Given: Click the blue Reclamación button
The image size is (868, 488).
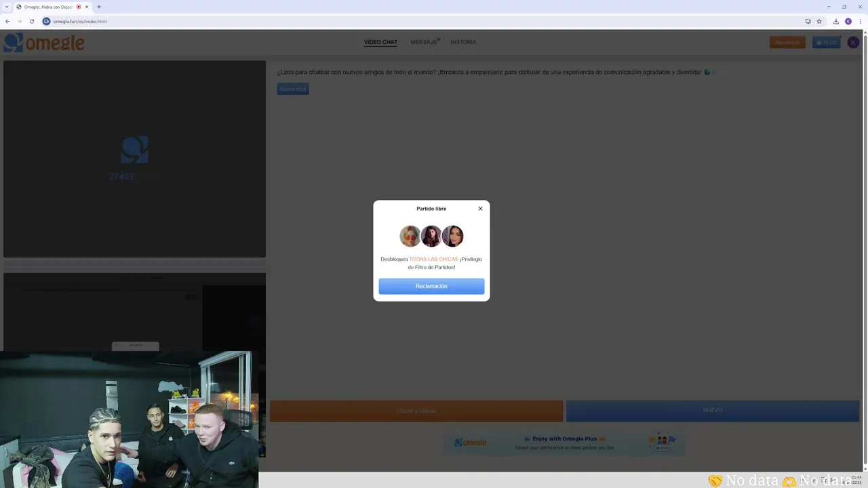Looking at the screenshot, I should point(431,286).
